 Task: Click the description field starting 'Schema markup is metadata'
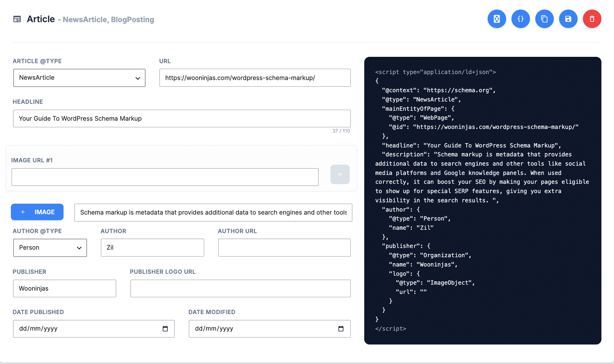click(x=213, y=212)
